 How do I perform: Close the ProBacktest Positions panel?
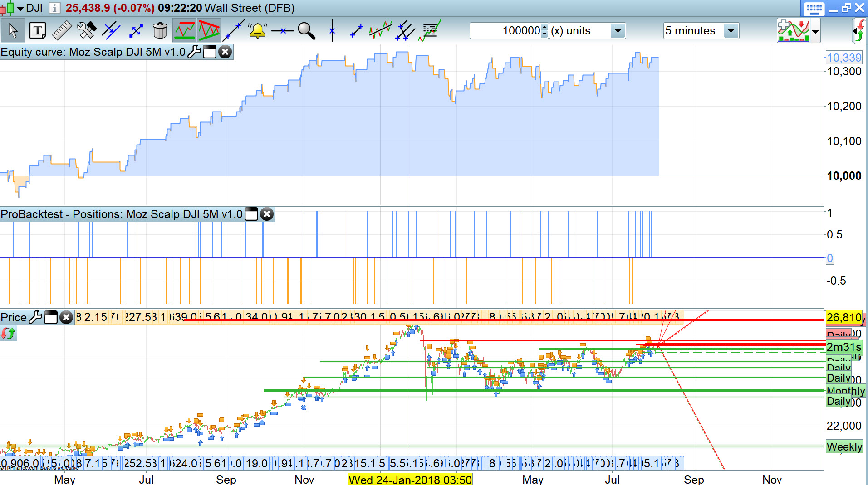tap(267, 214)
